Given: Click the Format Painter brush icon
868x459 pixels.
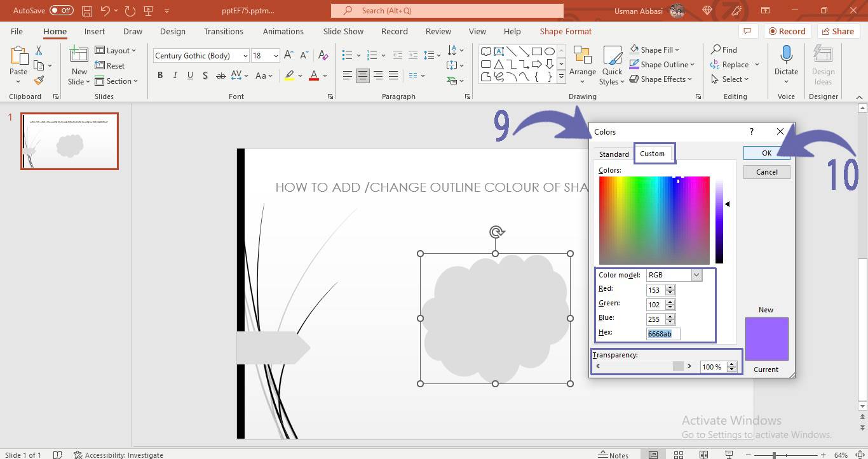Looking at the screenshot, I should click(x=39, y=81).
